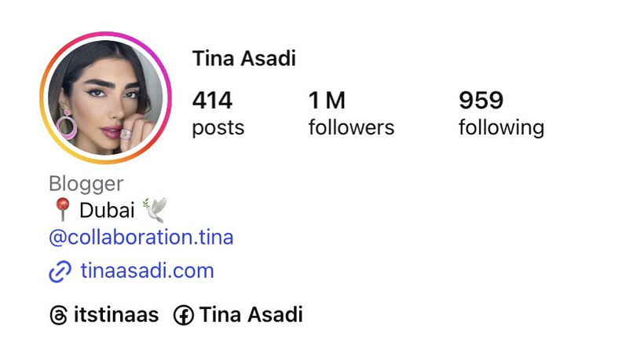
Task: Click the chain link icon
Action: click(60, 272)
